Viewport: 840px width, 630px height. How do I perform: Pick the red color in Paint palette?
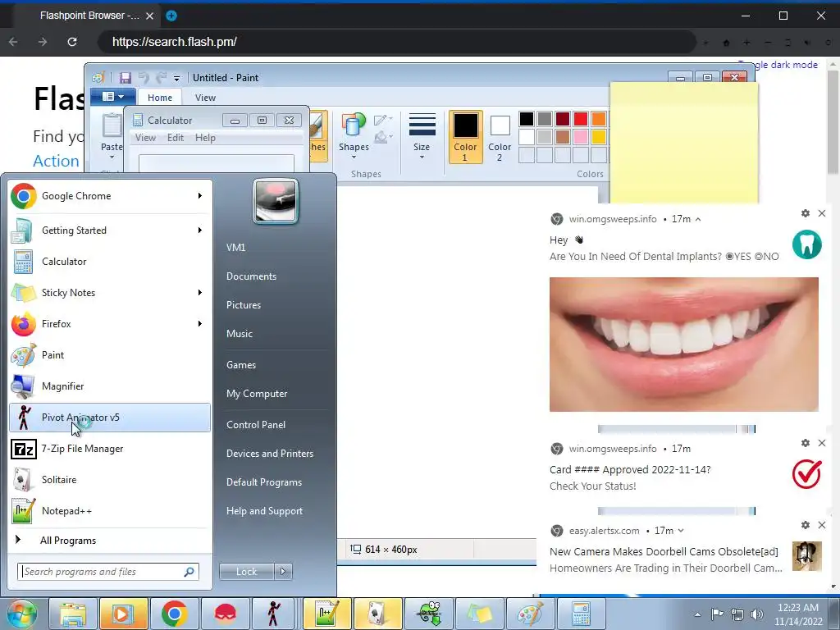[580, 119]
